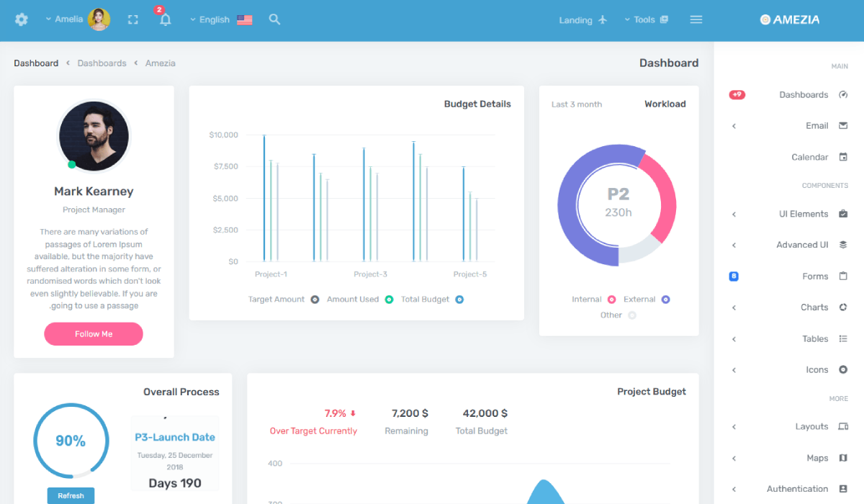Open the Charts sidebar menu item
The width and height of the screenshot is (864, 504).
[814, 307]
